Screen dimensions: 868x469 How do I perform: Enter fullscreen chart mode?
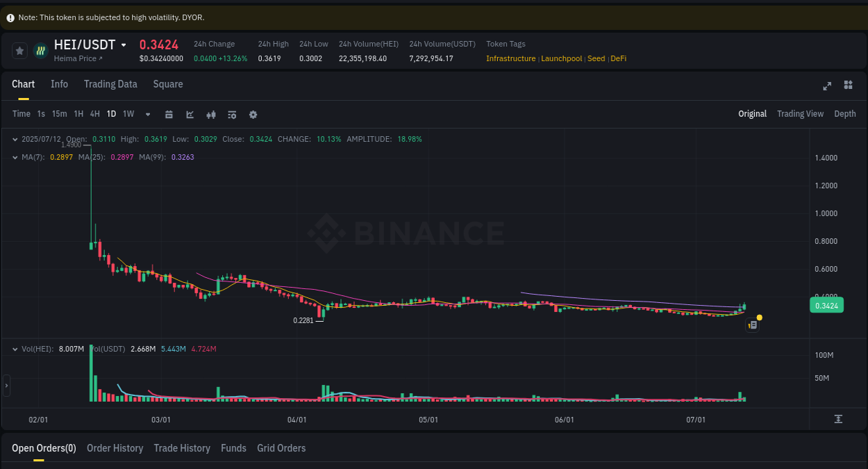tap(827, 86)
